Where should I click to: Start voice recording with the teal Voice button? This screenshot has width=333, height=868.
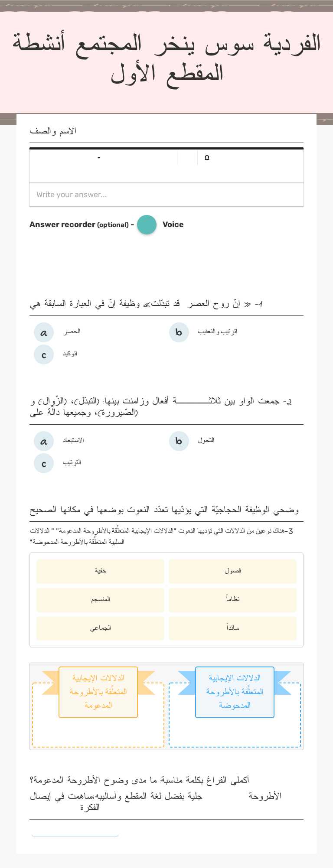click(x=147, y=224)
